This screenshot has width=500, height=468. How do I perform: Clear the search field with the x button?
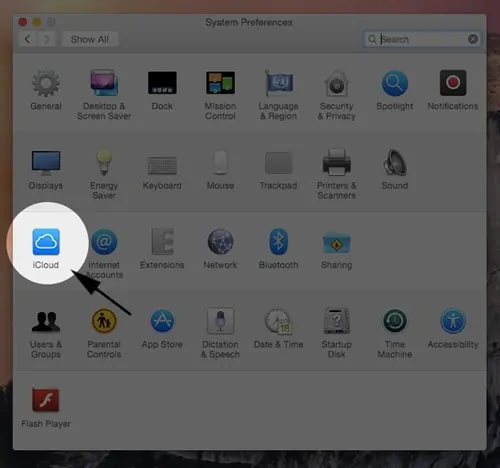(x=473, y=39)
